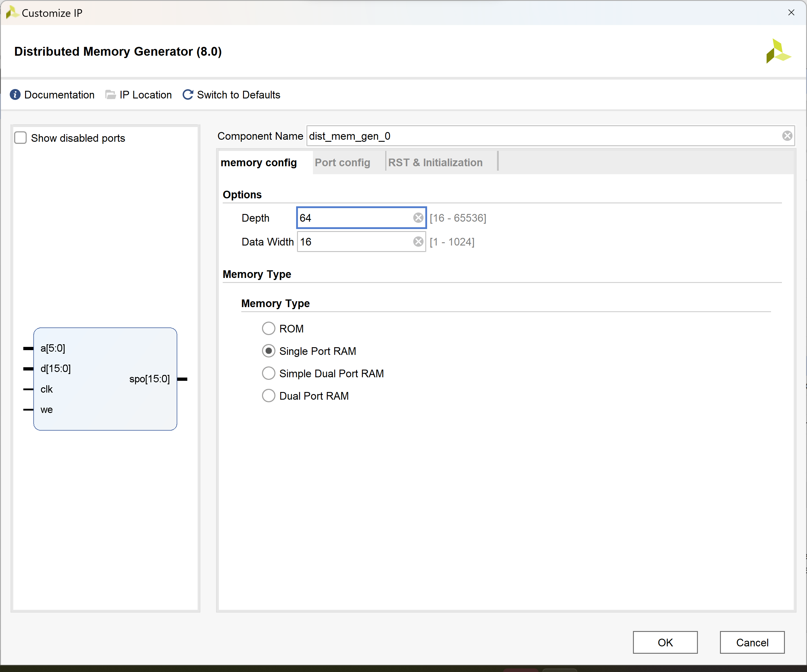Choose Dual Port RAM option
Image resolution: width=807 pixels, height=672 pixels.
click(x=268, y=396)
